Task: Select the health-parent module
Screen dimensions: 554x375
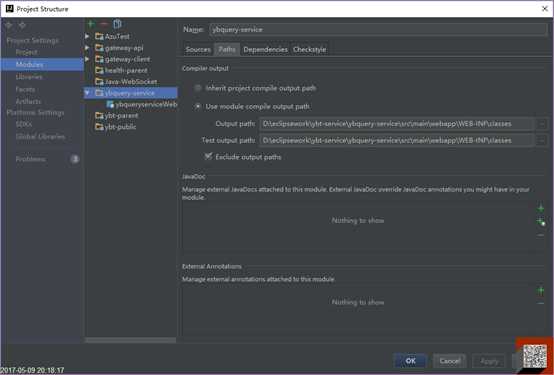Action: pyautogui.click(x=126, y=70)
